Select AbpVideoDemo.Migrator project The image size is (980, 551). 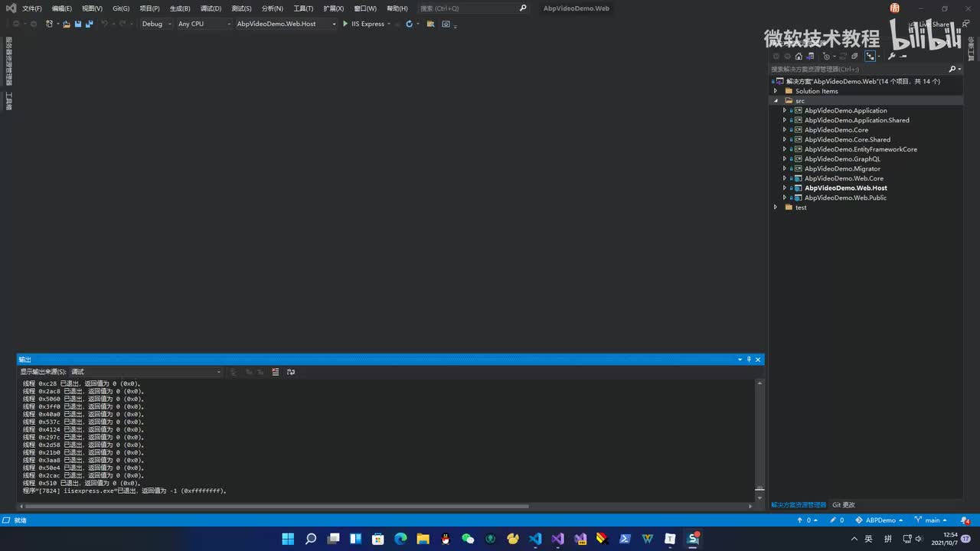pos(842,168)
